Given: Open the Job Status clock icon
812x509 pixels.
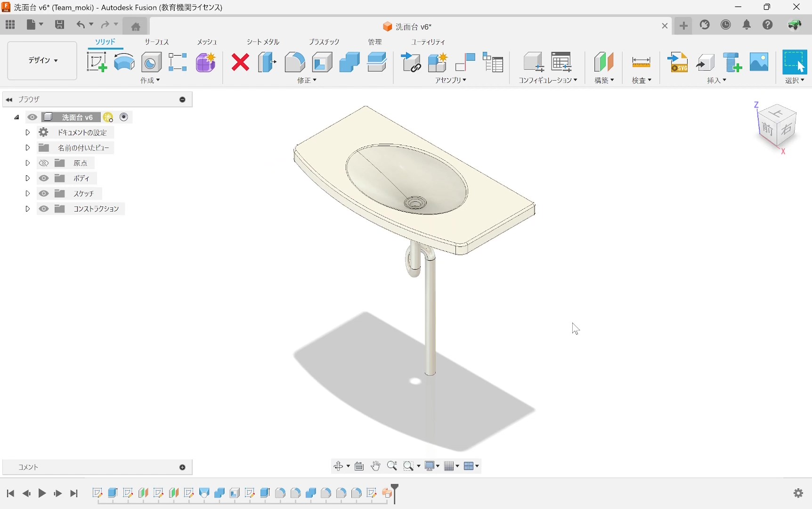Looking at the screenshot, I should [726, 25].
